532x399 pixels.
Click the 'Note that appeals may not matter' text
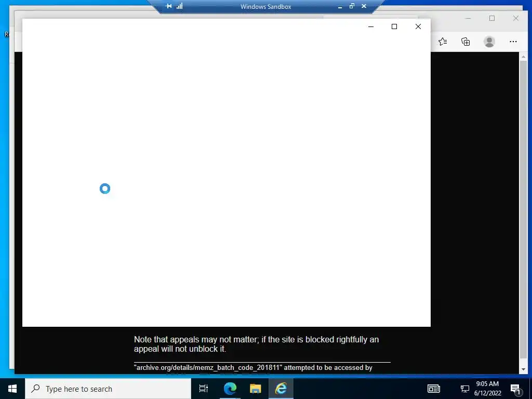click(x=256, y=344)
